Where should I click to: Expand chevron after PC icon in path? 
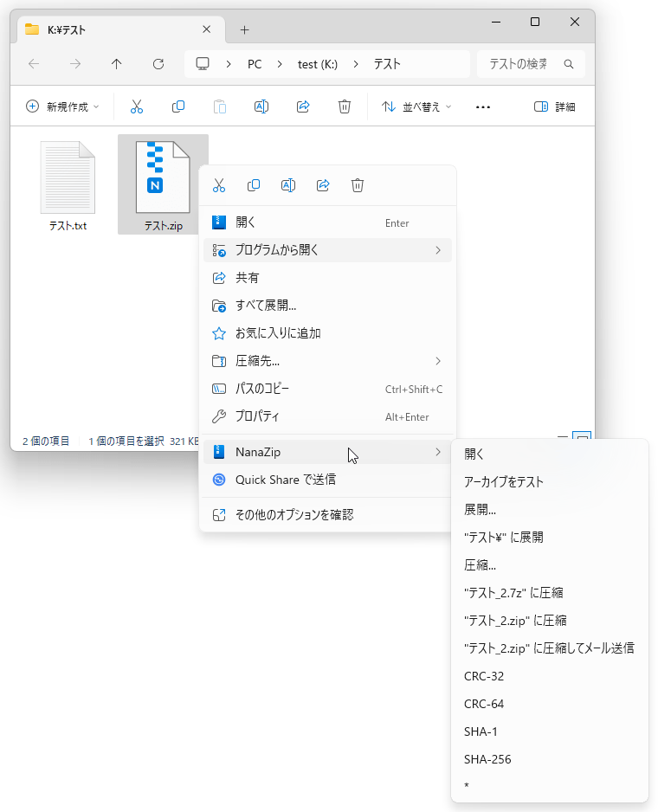coord(229,64)
